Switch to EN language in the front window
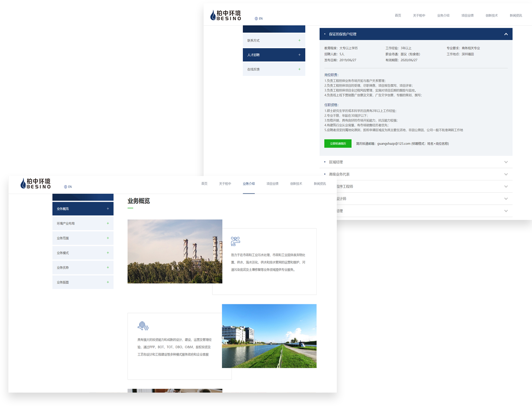Screen dimensions: 532x406 (68, 187)
